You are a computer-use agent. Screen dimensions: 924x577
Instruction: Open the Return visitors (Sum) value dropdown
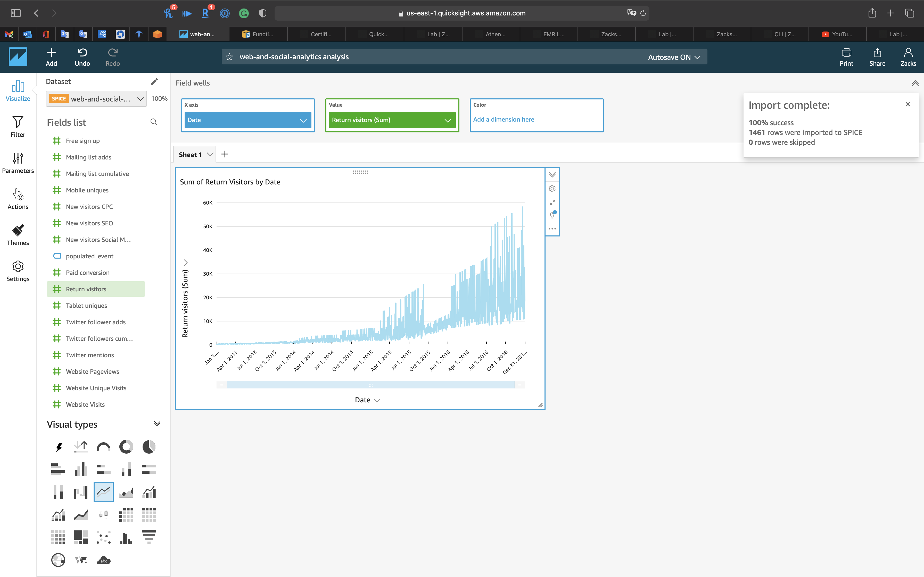pyautogui.click(x=448, y=120)
